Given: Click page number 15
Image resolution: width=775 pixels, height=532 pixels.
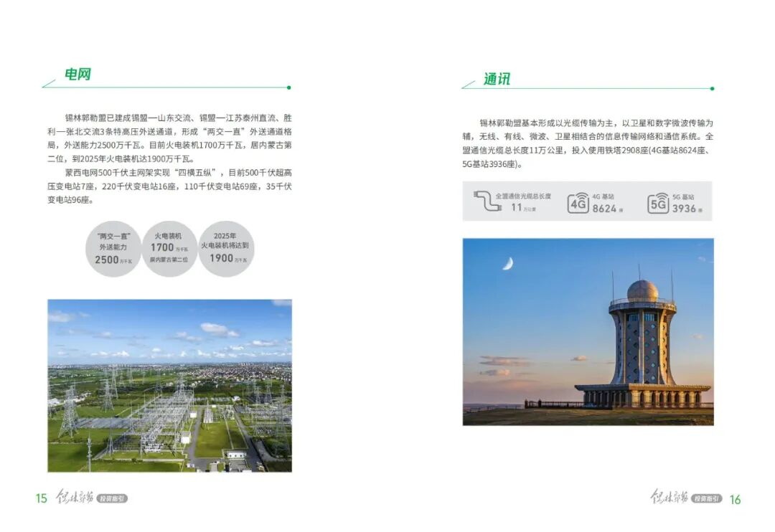Looking at the screenshot, I should point(41,498).
